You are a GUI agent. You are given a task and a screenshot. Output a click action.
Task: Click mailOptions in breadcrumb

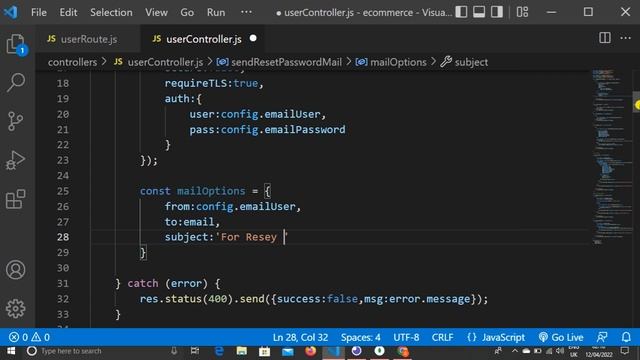[x=391, y=62]
